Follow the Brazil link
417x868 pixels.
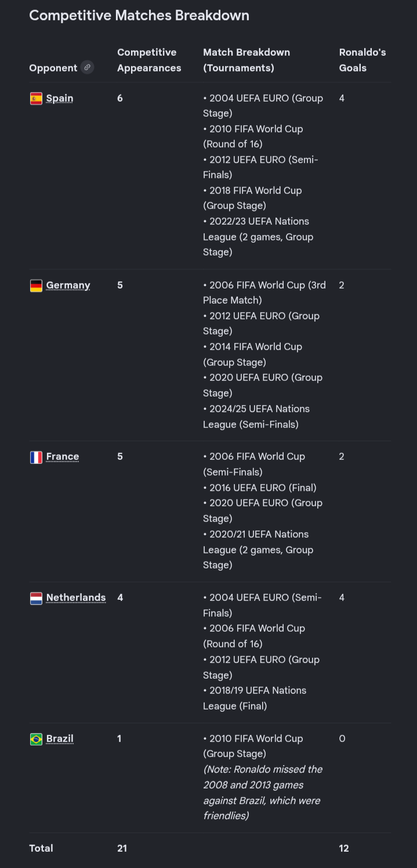point(60,739)
